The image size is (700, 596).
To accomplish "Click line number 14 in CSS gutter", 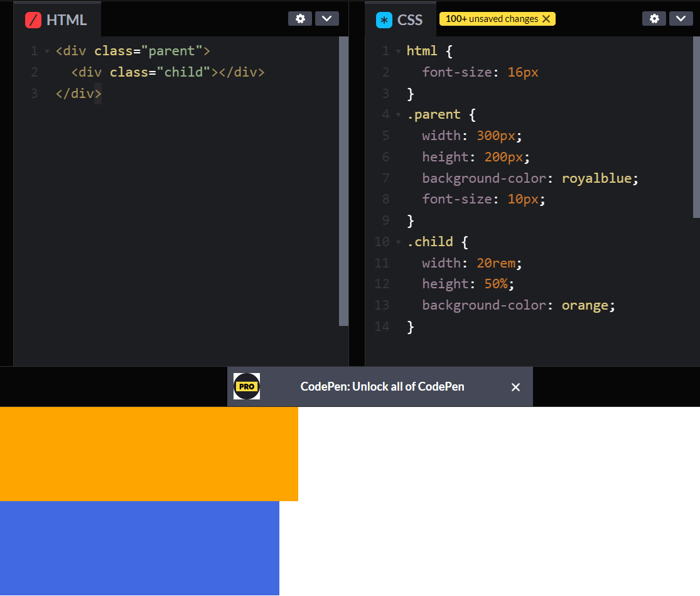I will coord(382,327).
